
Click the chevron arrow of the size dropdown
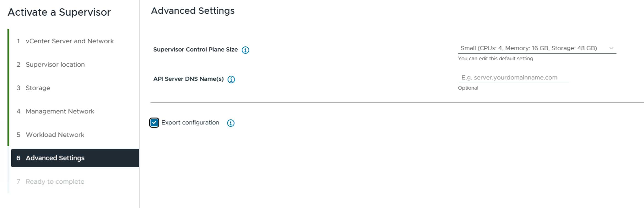[611, 48]
